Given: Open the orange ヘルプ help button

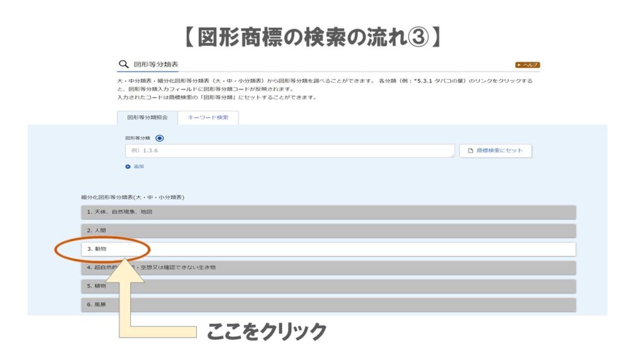Looking at the screenshot, I should coord(527,65).
